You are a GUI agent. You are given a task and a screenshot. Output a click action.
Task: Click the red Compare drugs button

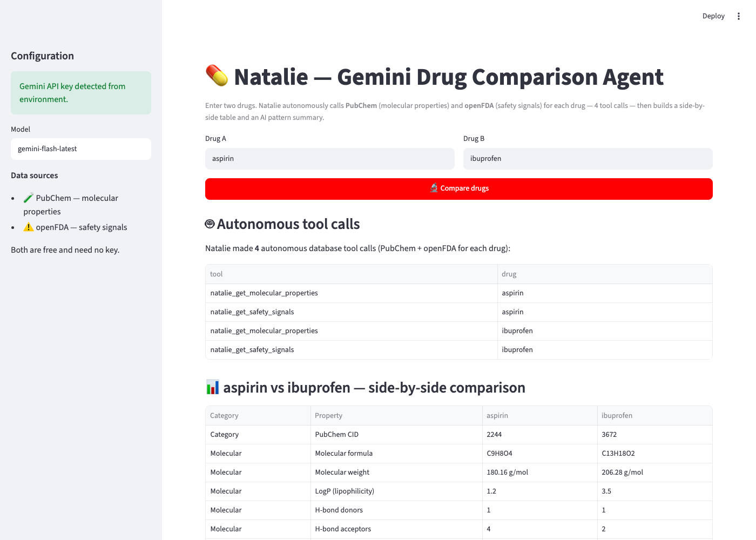[x=459, y=188]
